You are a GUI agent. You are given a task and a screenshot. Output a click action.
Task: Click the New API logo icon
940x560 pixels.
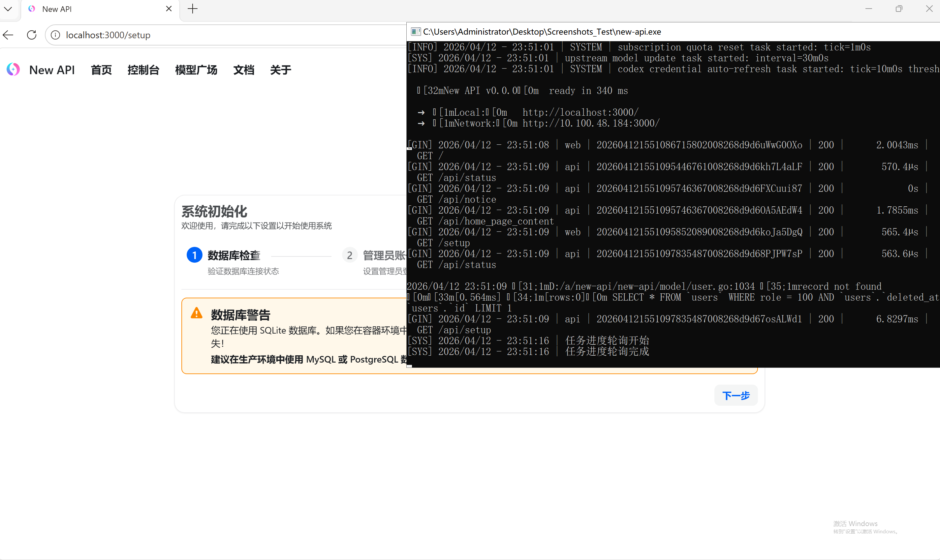pyautogui.click(x=13, y=70)
